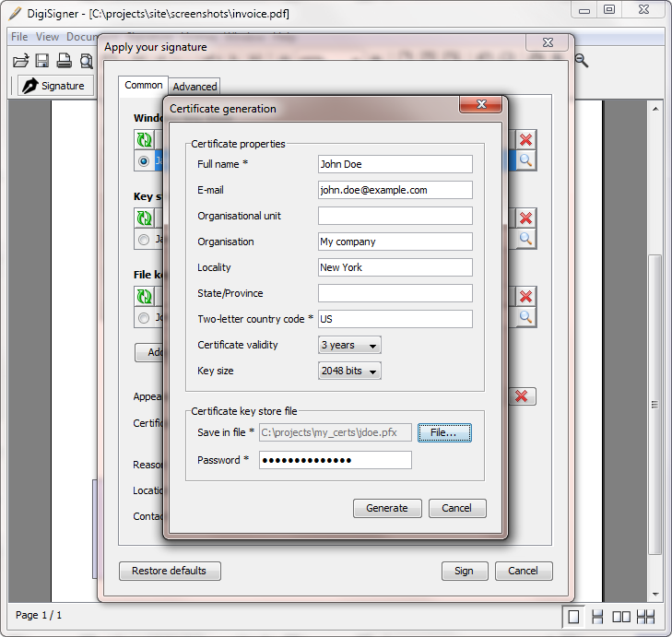Cancel the Apply your signature dialog
672x637 pixels.
click(524, 571)
